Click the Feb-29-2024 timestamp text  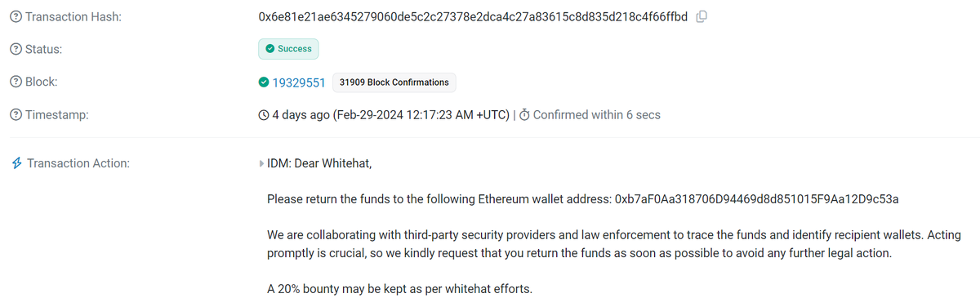coord(419,115)
